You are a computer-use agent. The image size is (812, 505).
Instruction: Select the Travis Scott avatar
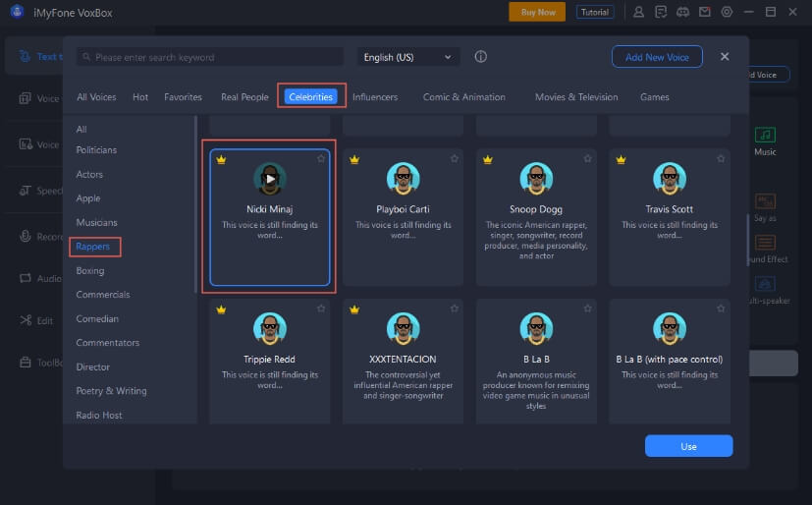(670, 179)
